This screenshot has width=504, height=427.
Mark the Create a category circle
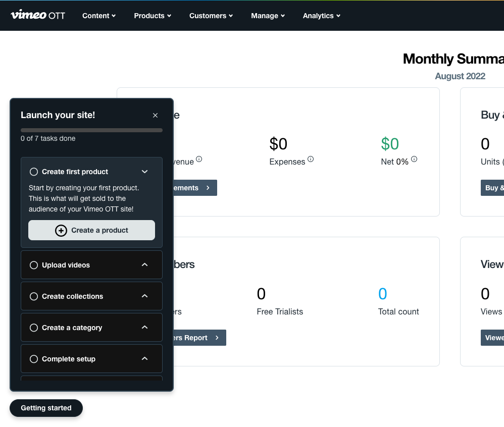[x=34, y=328]
